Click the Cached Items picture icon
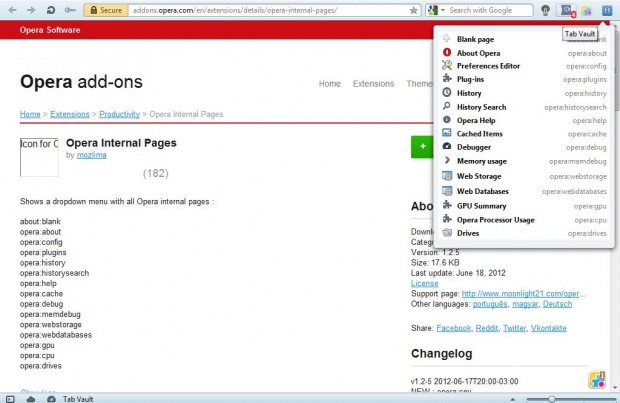620x403 pixels. [x=447, y=133]
